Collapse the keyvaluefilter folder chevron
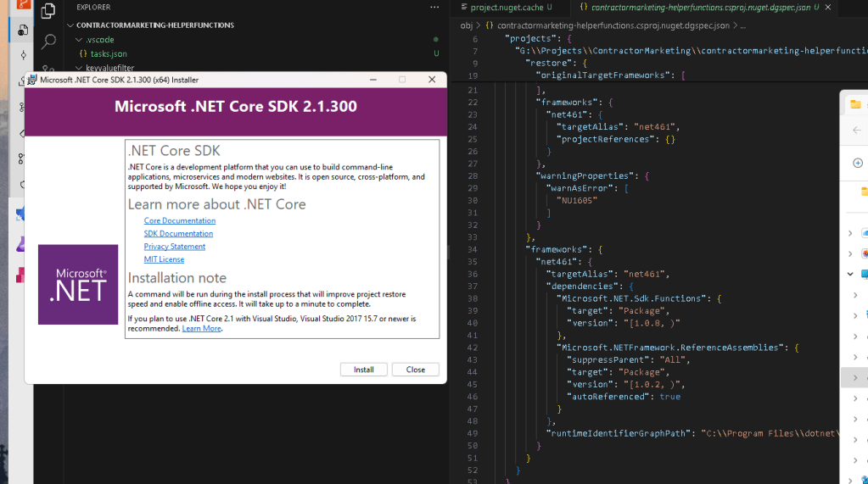868x484 pixels. pyautogui.click(x=79, y=68)
